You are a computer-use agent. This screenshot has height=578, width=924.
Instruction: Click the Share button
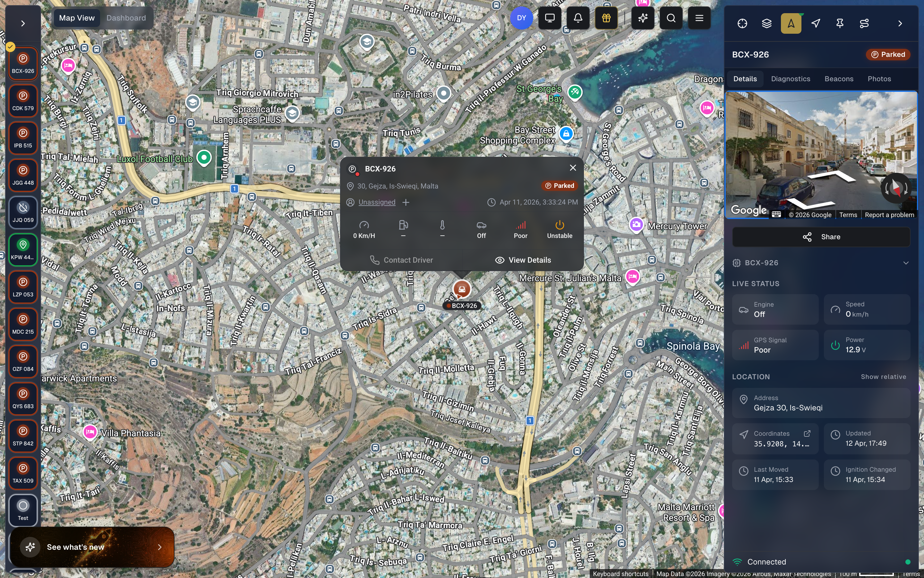click(821, 237)
